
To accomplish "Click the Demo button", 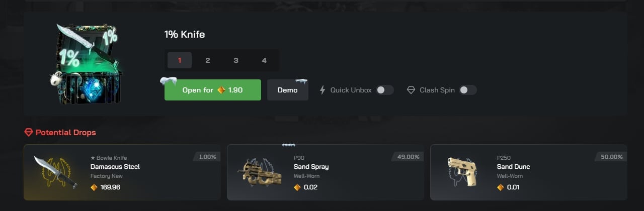I will coord(287,90).
